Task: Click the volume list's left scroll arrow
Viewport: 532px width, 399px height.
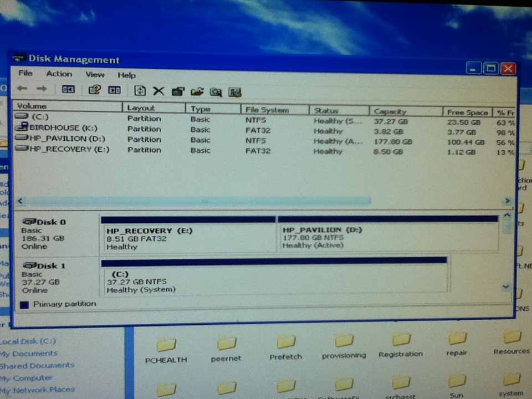Action: point(20,201)
